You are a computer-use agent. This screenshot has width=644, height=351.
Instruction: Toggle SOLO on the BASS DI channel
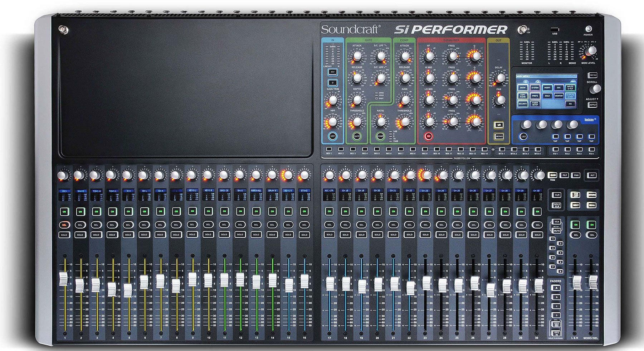(224, 235)
